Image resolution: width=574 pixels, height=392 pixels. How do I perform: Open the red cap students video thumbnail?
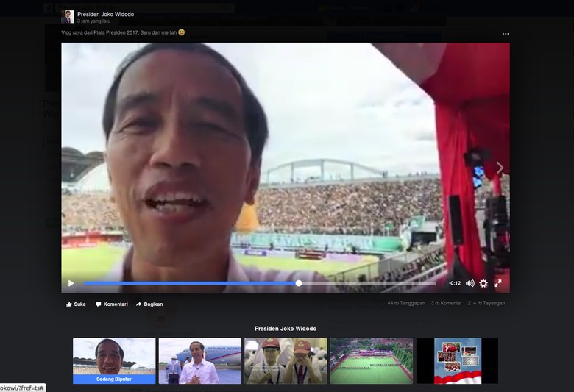coord(286,361)
